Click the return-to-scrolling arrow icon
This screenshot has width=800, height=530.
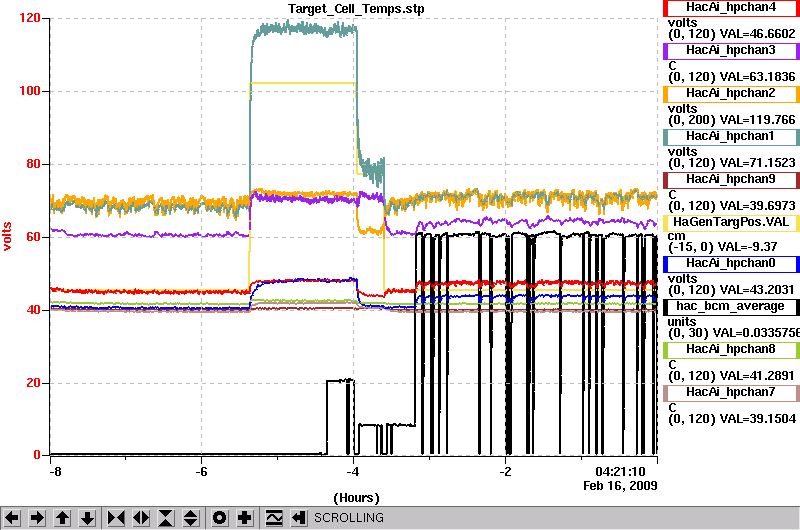click(298, 518)
